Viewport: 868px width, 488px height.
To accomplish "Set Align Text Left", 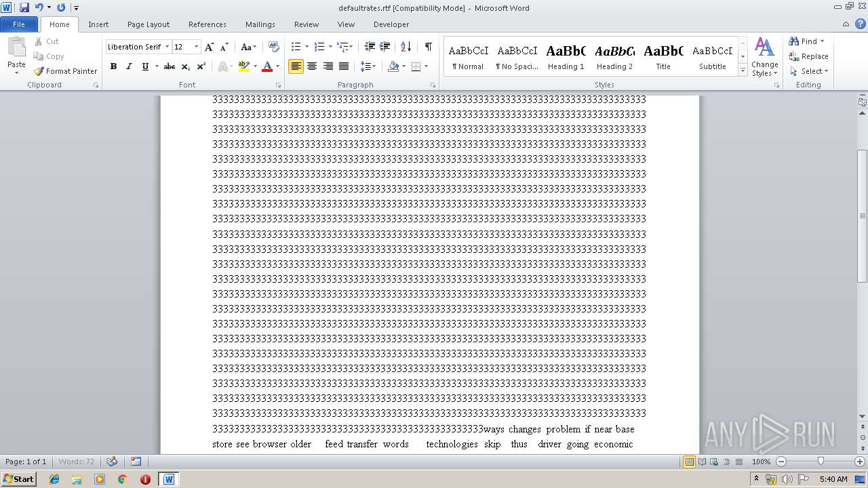I will coord(296,66).
